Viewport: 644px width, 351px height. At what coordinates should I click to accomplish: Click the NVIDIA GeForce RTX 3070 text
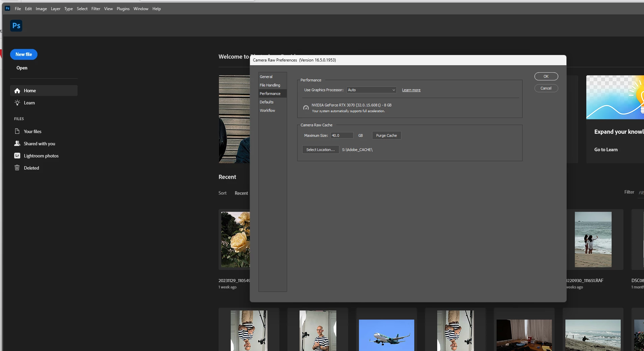[x=352, y=105]
